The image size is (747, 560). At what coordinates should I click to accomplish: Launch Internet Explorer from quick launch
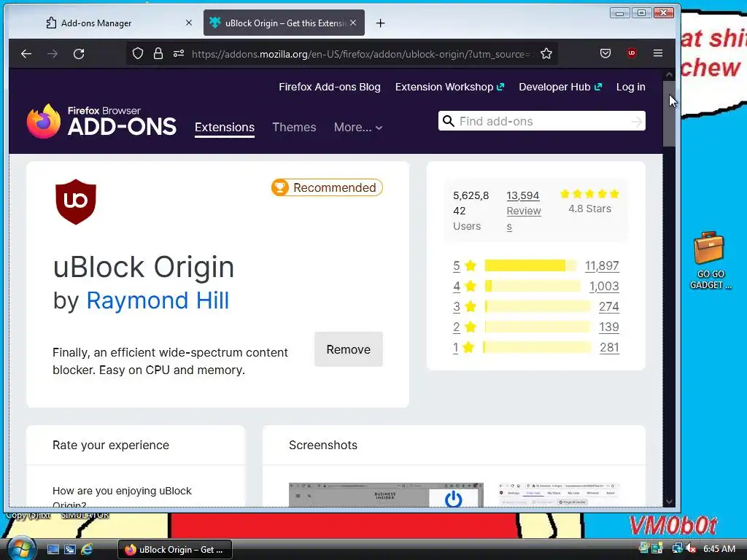coord(88,550)
